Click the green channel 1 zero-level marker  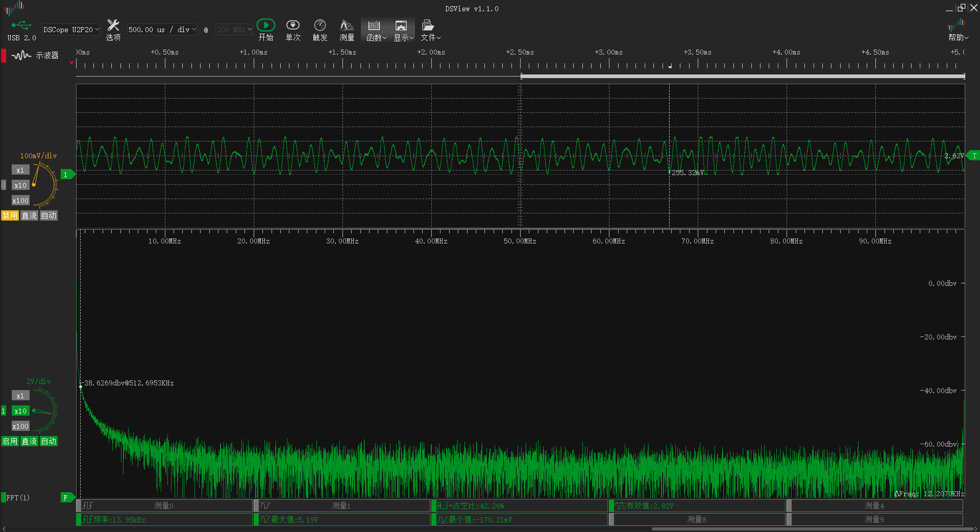67,175
